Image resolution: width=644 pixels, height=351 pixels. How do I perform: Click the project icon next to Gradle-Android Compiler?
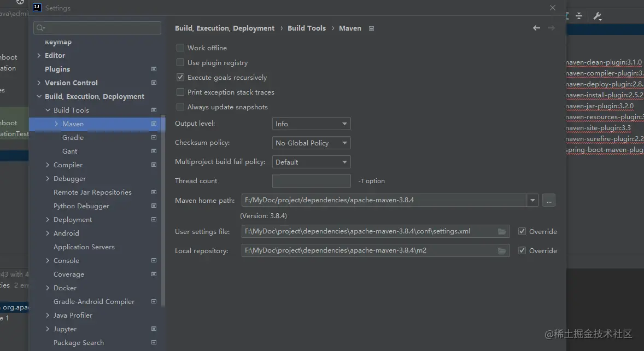point(154,301)
